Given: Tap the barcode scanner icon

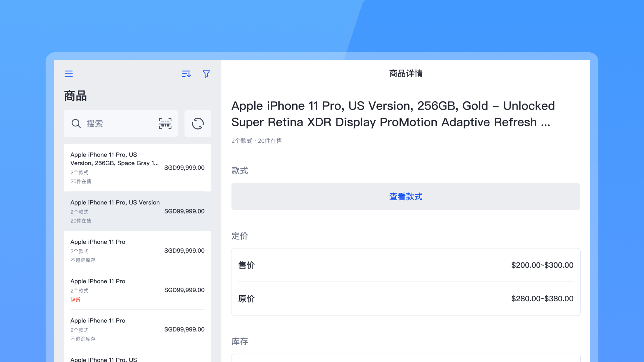Looking at the screenshot, I should 165,124.
